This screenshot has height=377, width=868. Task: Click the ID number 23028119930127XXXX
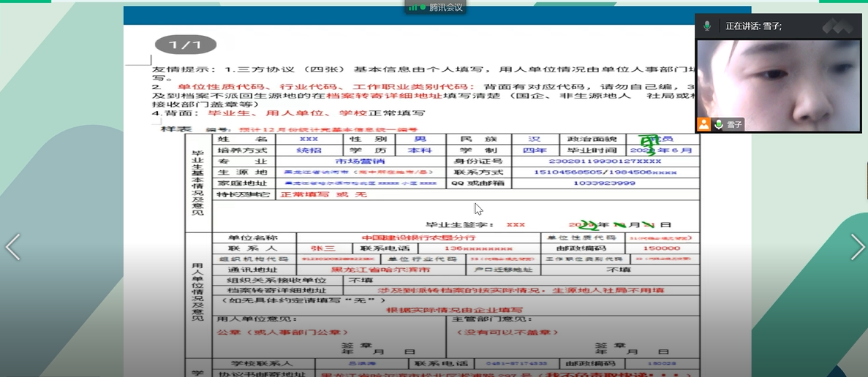tap(605, 161)
